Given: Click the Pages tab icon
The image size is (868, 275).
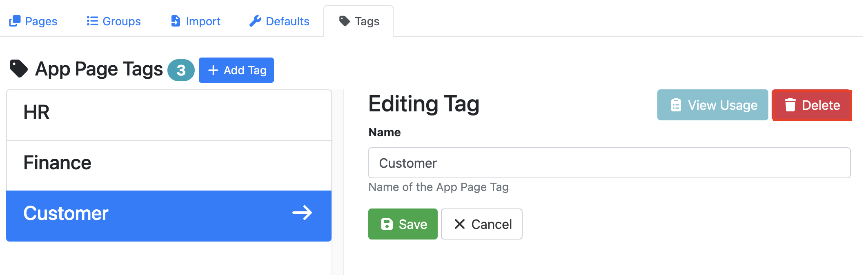Looking at the screenshot, I should pos(15,21).
